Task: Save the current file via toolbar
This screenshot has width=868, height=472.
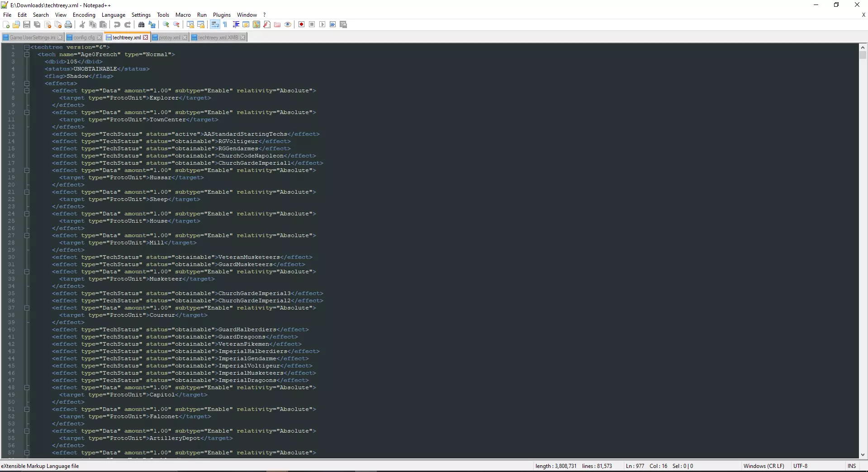Action: [x=27, y=24]
